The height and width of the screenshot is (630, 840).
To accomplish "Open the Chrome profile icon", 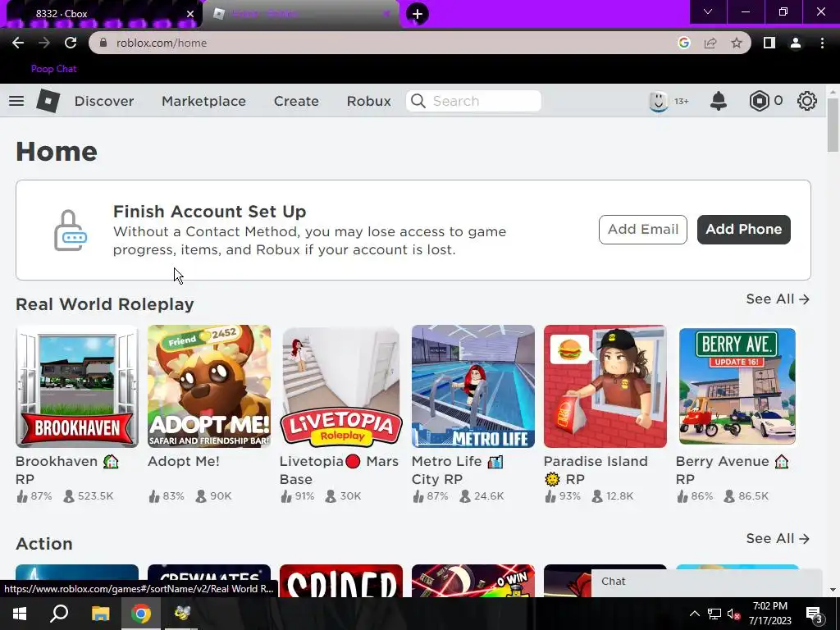I will tap(796, 43).
